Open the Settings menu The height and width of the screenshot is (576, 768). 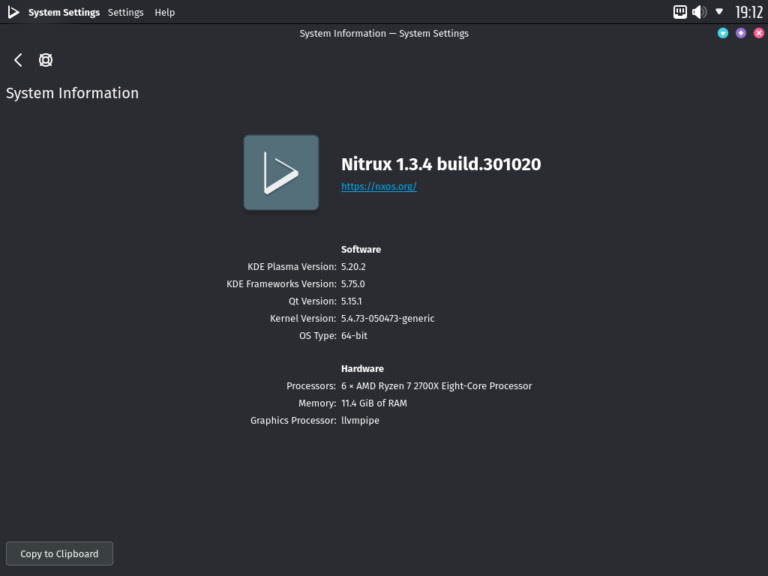pyautogui.click(x=126, y=12)
